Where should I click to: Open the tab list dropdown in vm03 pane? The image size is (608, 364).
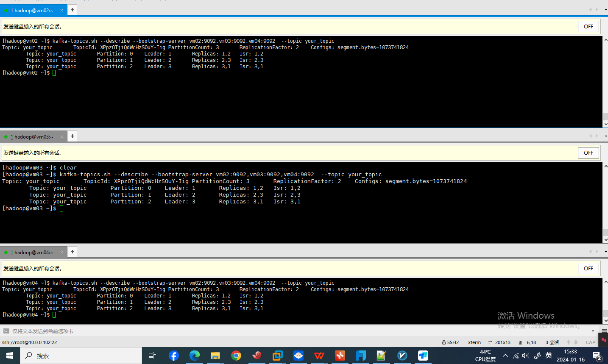pos(605,136)
